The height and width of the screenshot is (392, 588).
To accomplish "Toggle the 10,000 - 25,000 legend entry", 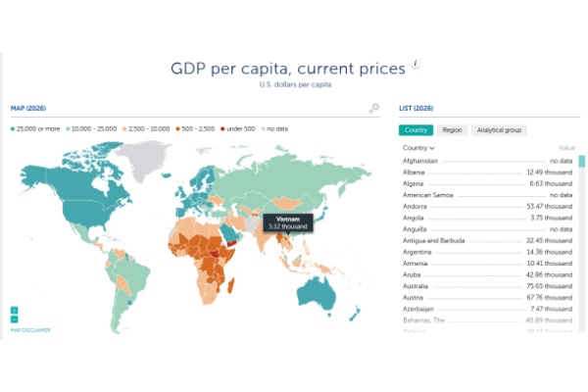I will (91, 129).
